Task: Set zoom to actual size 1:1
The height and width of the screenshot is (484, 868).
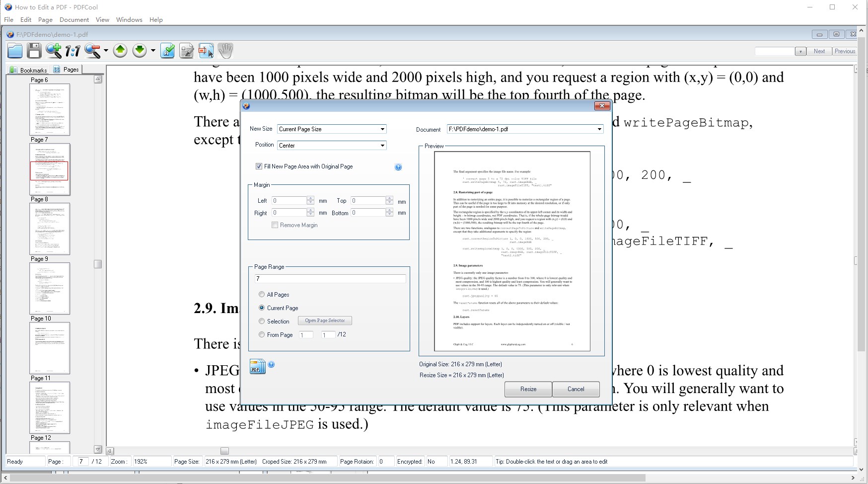Action: [72, 51]
